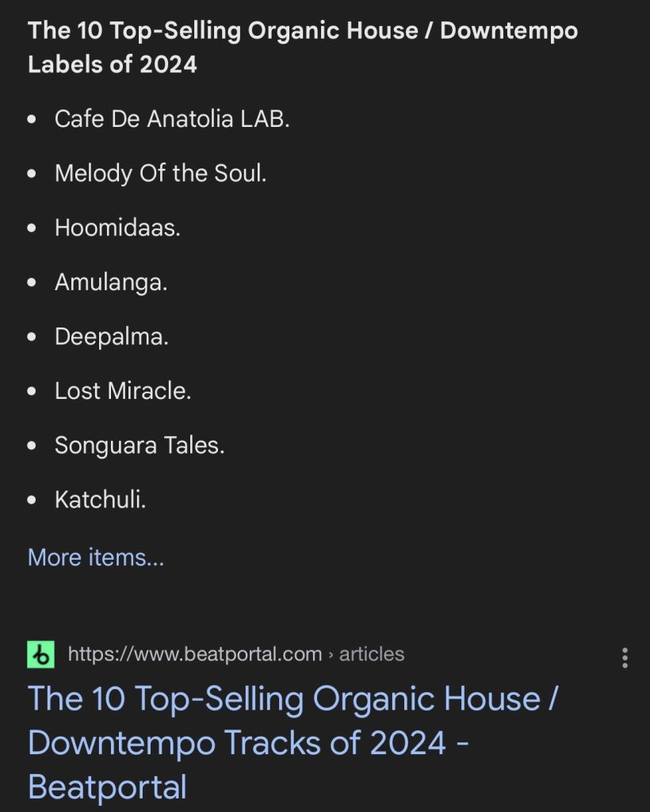Open the three-dot result options menu
Screen dimensions: 650x812
[625, 657]
